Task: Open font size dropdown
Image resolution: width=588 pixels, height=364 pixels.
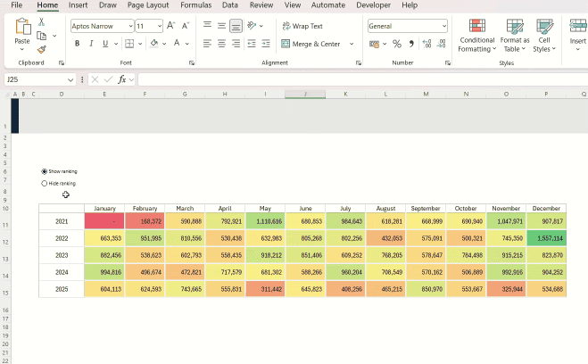Action: point(160,26)
